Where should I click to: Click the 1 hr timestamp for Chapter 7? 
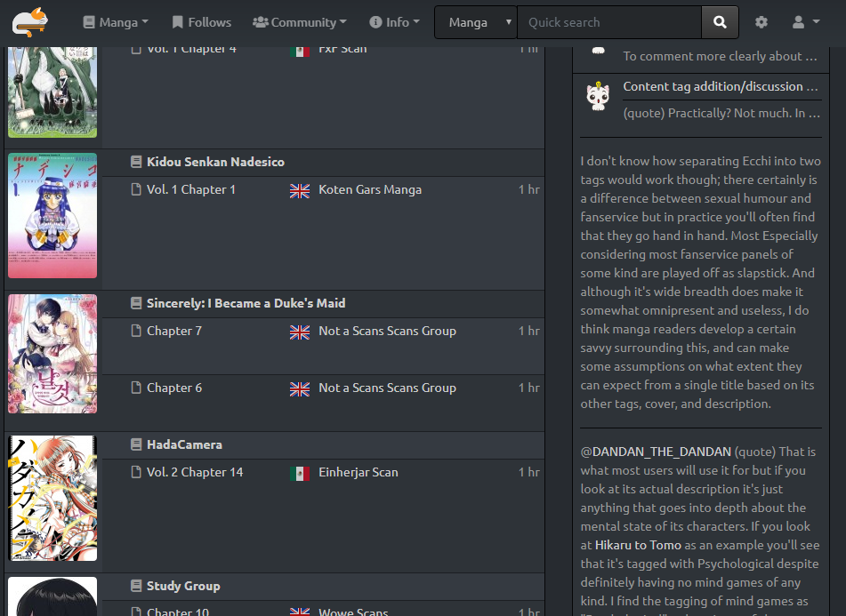click(528, 331)
